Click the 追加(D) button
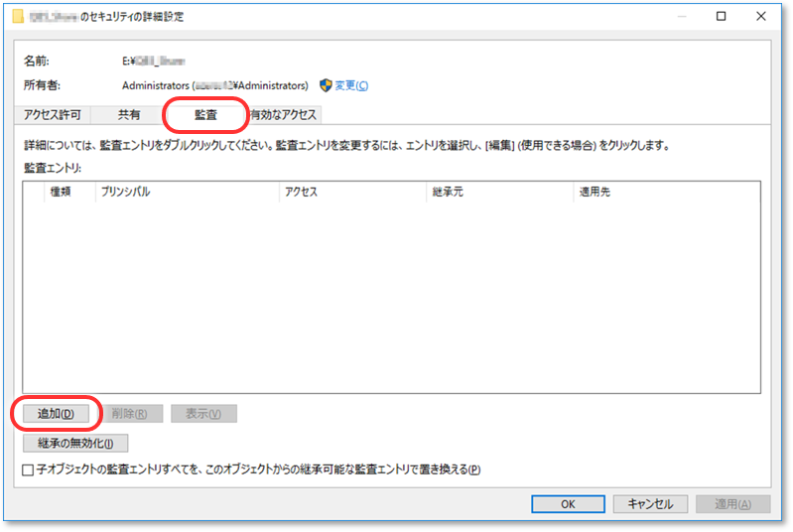This screenshot has height=532, width=793. click(57, 414)
